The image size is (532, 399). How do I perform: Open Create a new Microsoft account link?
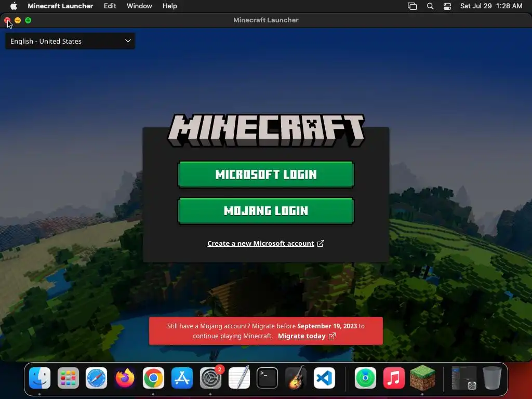pyautogui.click(x=261, y=243)
